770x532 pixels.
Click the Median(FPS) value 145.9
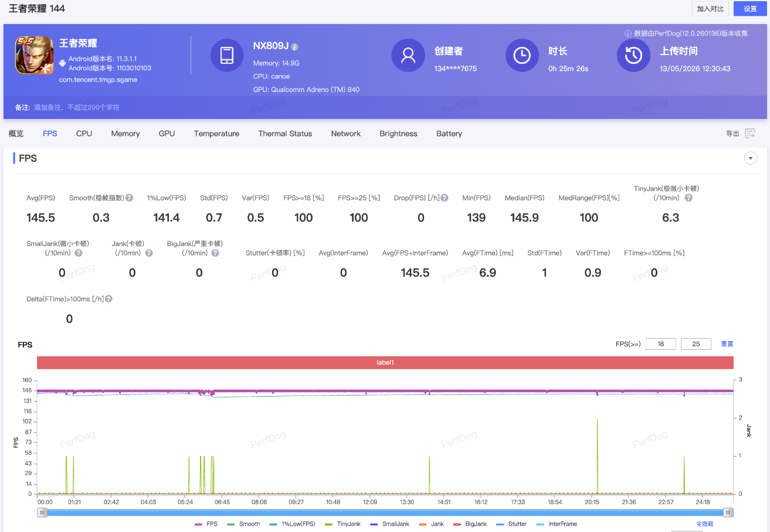524,218
